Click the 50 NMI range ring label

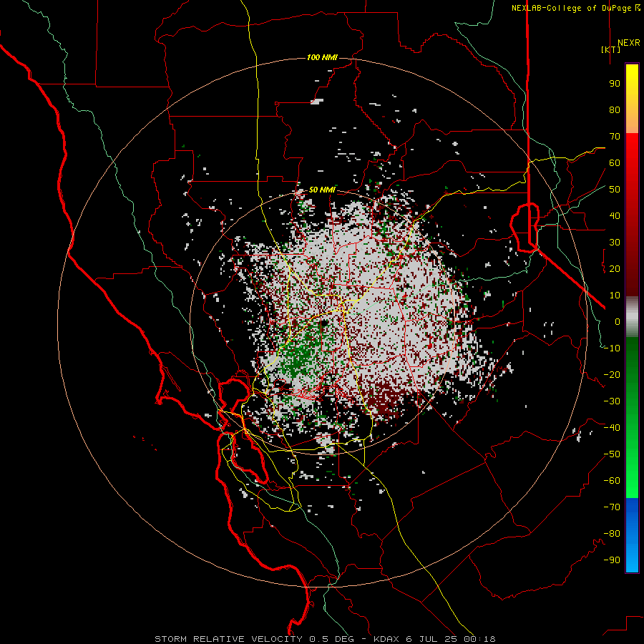(x=322, y=190)
